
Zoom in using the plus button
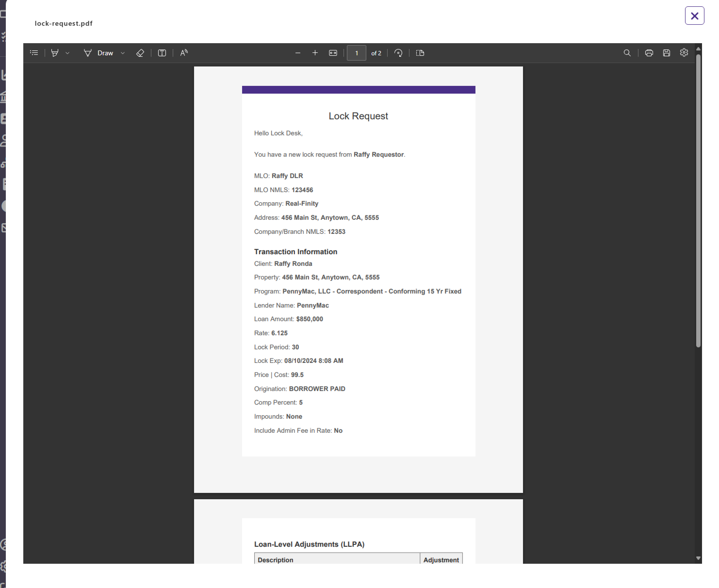[x=315, y=53]
